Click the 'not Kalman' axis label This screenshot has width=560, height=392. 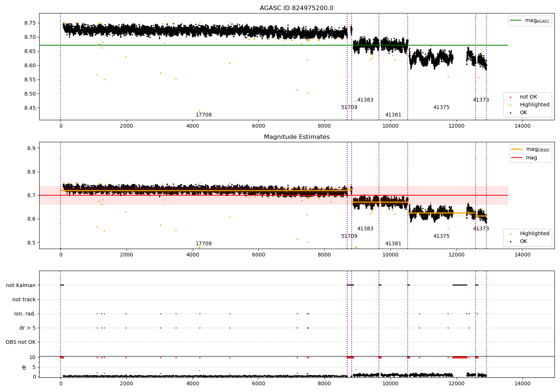[x=21, y=285]
